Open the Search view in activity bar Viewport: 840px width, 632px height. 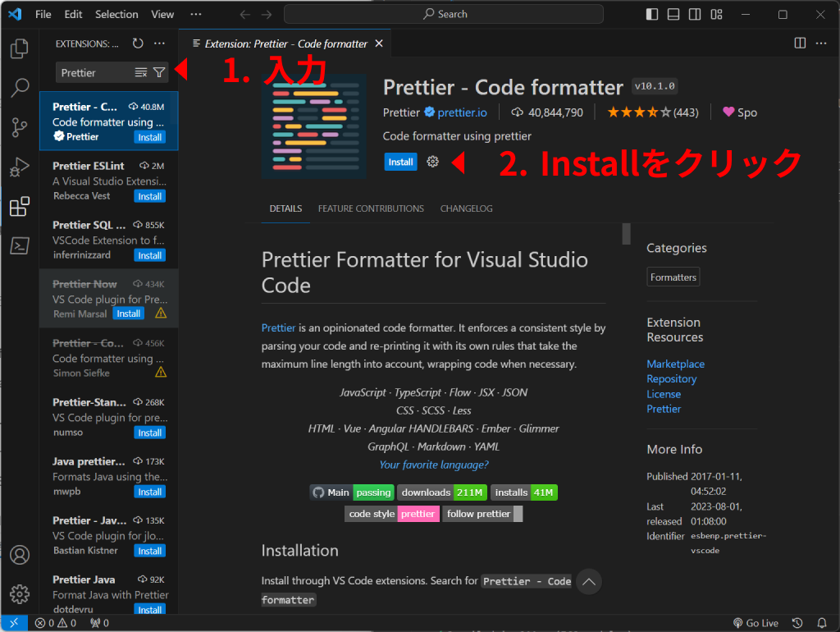[20, 88]
